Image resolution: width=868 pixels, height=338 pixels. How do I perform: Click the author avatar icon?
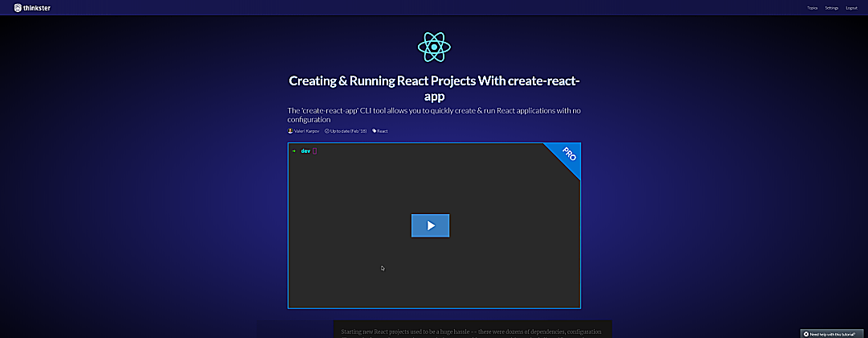tap(290, 131)
